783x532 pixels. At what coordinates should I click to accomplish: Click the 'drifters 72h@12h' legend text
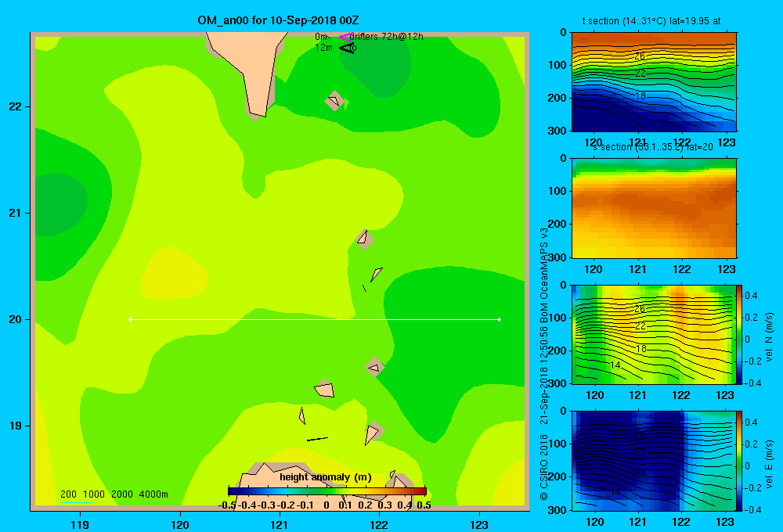pos(386,37)
